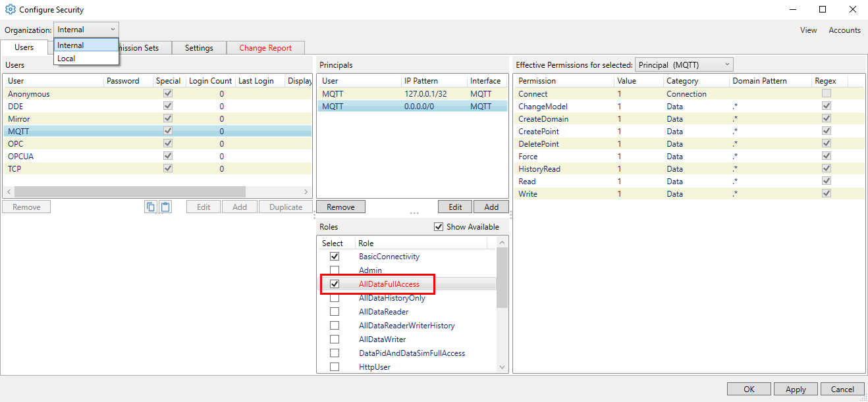Click the Configure Security gear icon
The width and height of the screenshot is (868, 402).
tap(9, 9)
